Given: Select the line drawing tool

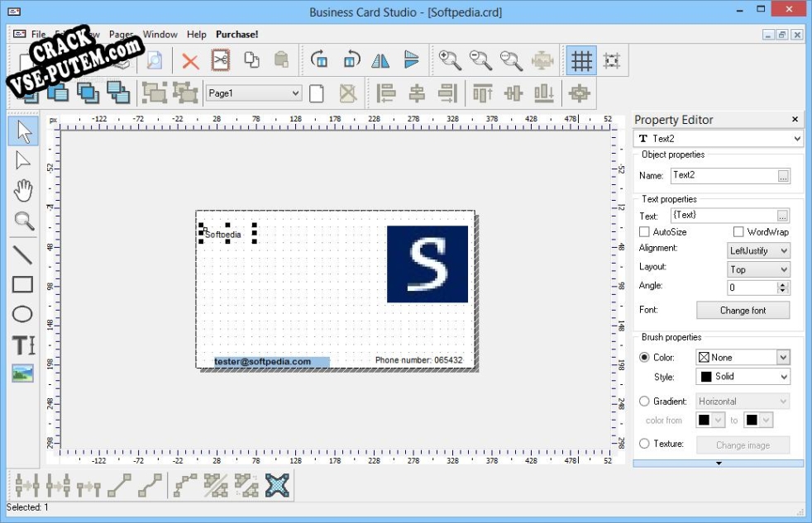Looking at the screenshot, I should (23, 254).
